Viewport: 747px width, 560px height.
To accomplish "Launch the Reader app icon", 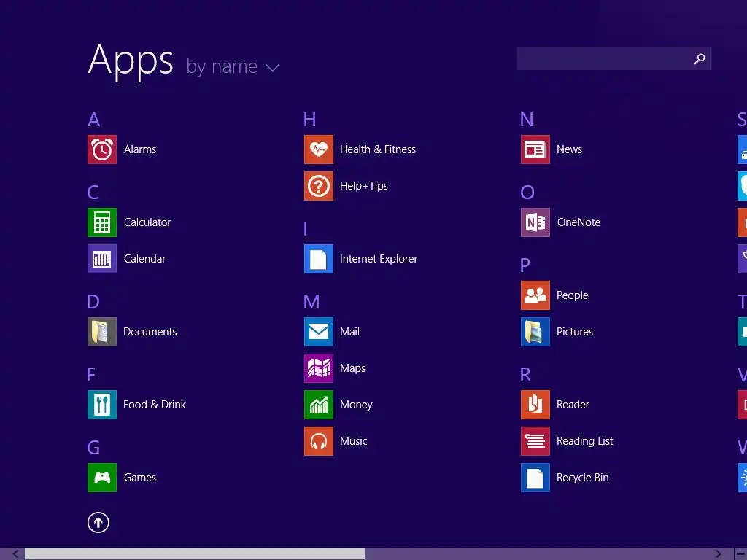I will point(535,405).
